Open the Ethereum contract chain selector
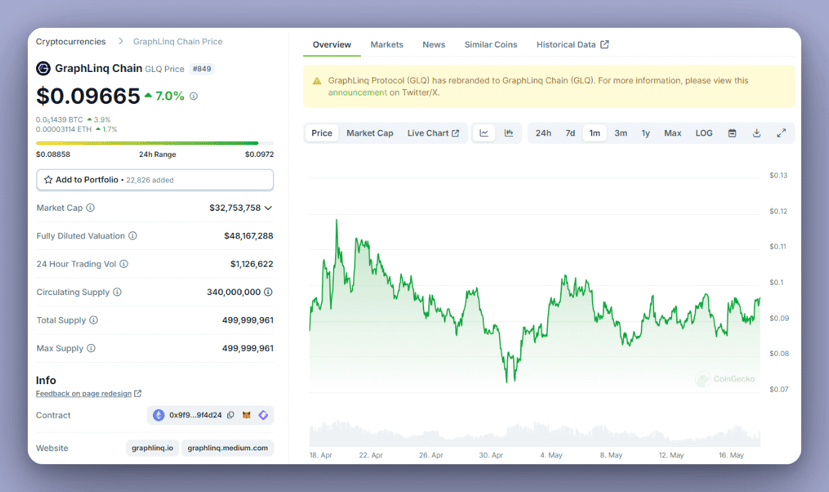 (x=158, y=415)
